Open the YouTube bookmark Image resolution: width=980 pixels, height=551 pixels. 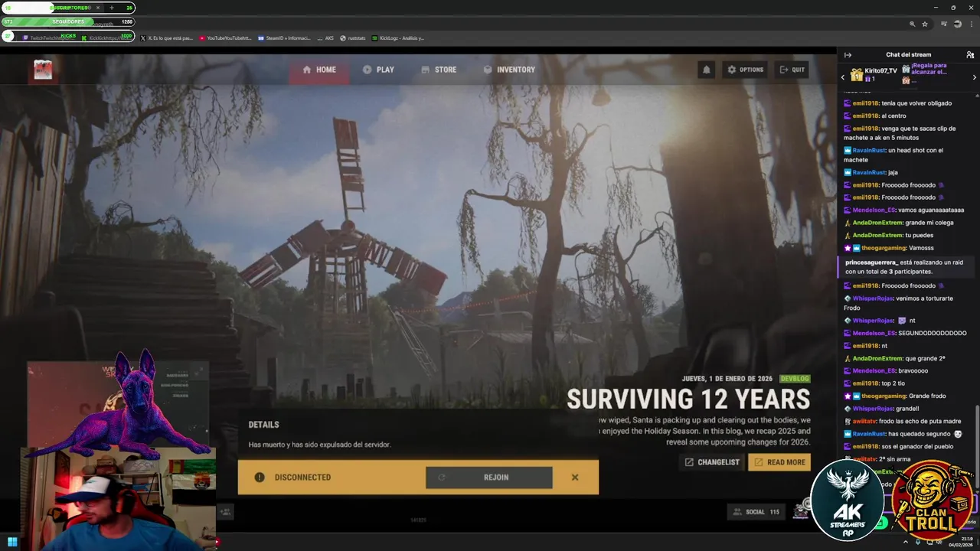click(225, 37)
